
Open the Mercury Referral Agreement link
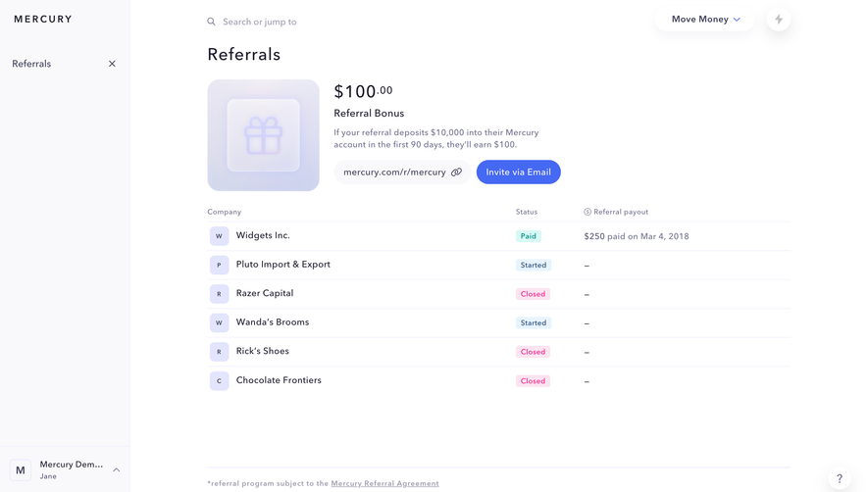click(x=384, y=484)
